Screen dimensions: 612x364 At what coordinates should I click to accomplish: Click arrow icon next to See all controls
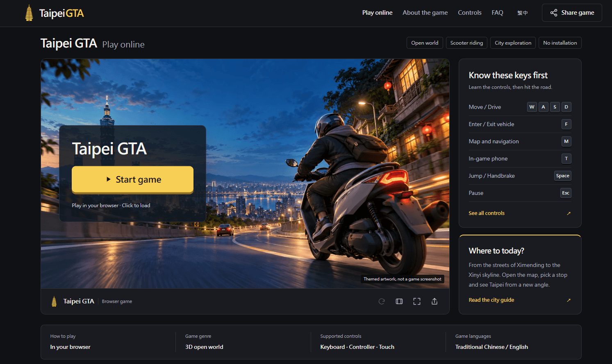coord(569,213)
